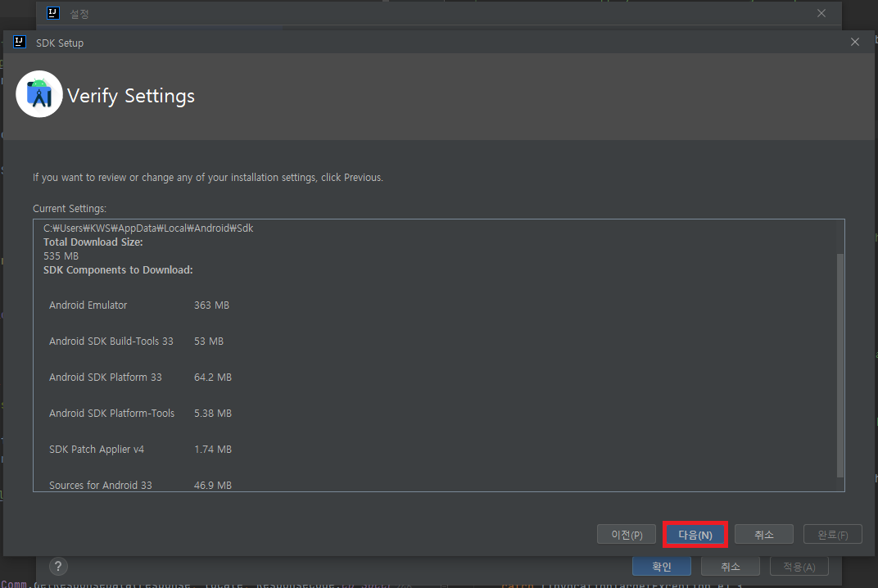Select the 64.2 MB size value
878x588 pixels.
pos(213,378)
